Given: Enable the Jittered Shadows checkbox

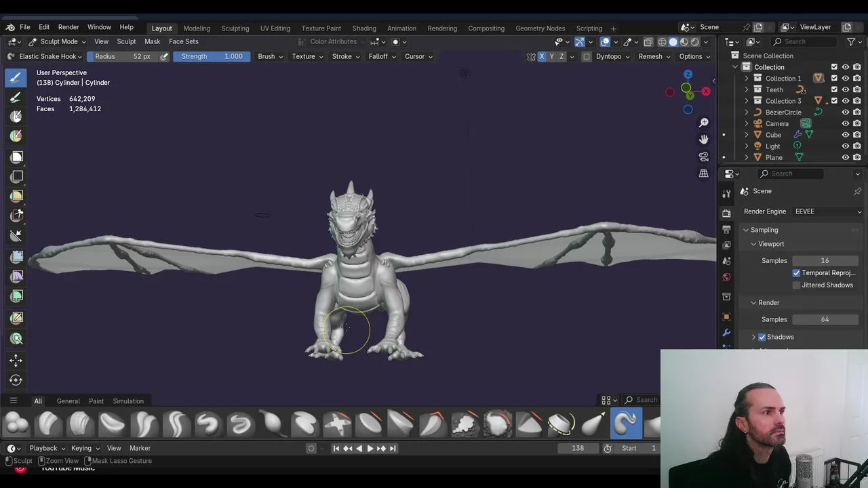Looking at the screenshot, I should [796, 285].
